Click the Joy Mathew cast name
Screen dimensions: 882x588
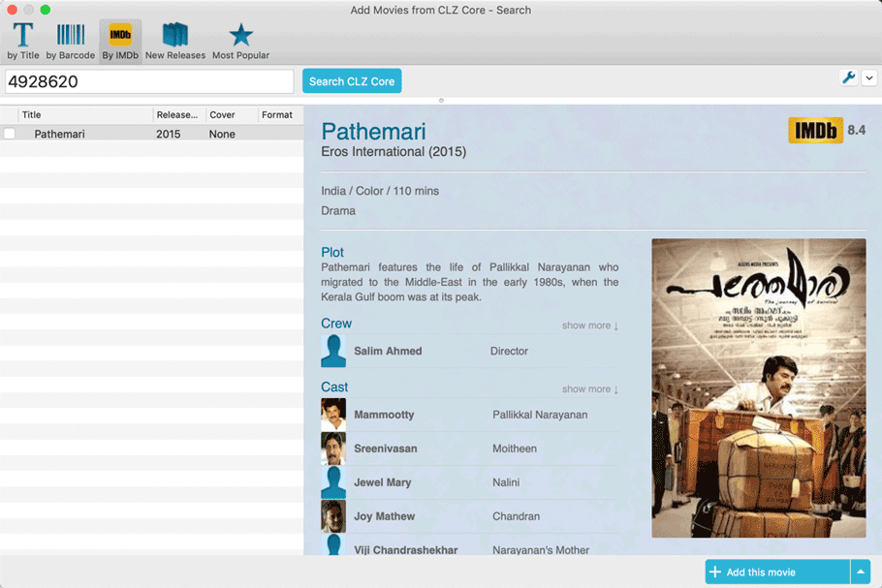(x=384, y=516)
